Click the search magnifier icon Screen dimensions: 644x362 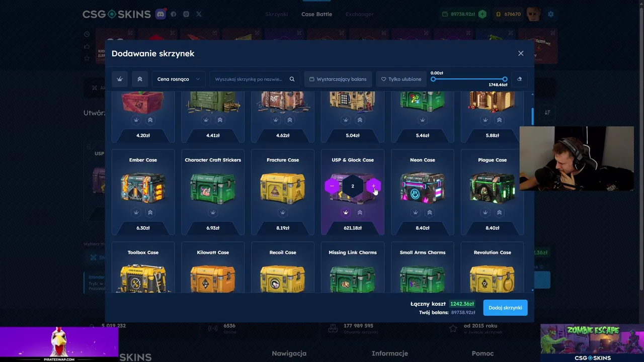[292, 79]
